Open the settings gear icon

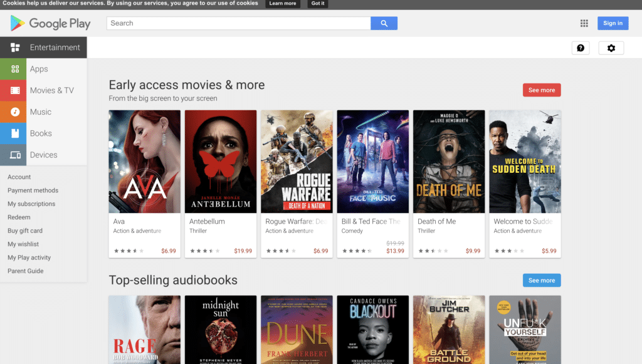coord(611,48)
